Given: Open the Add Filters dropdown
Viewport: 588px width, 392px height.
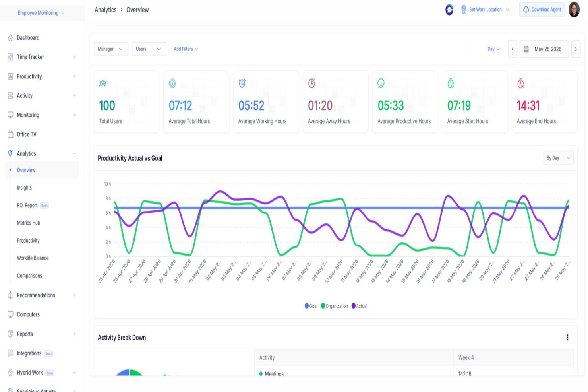Looking at the screenshot, I should (x=186, y=49).
